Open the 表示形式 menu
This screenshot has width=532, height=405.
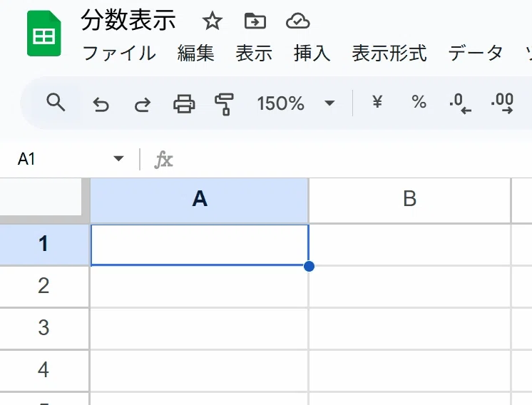389,53
